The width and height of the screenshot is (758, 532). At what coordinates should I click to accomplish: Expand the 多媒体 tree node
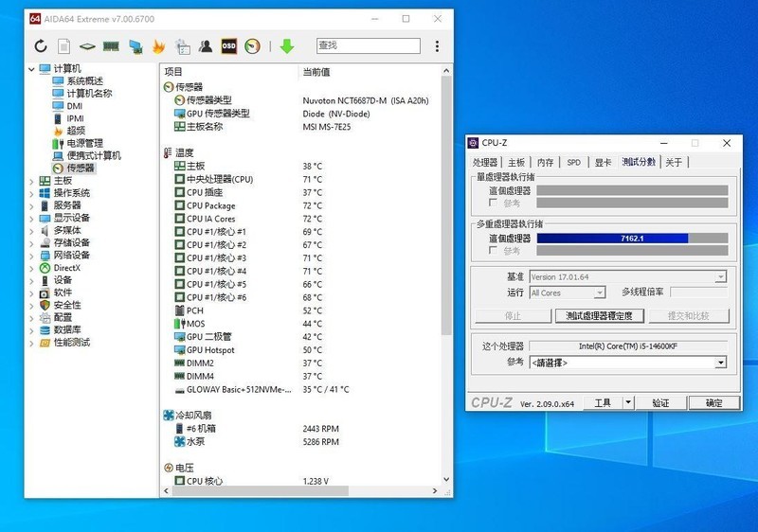(x=31, y=231)
